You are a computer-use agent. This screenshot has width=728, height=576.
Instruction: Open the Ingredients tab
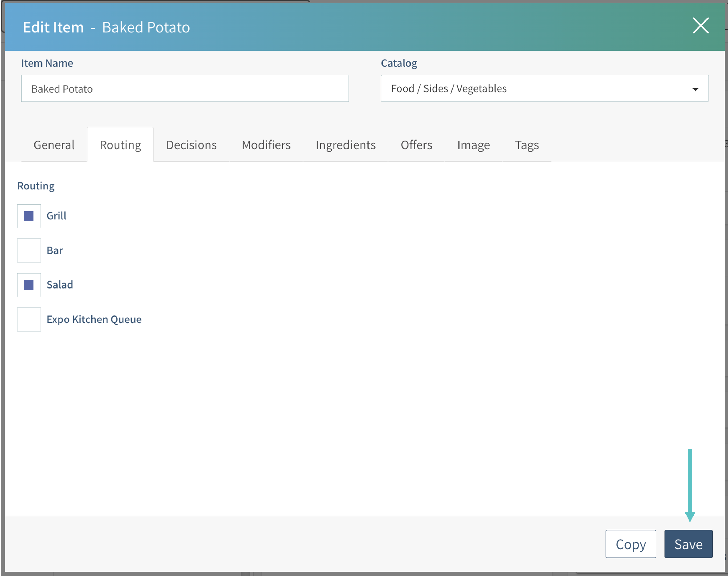click(x=345, y=145)
